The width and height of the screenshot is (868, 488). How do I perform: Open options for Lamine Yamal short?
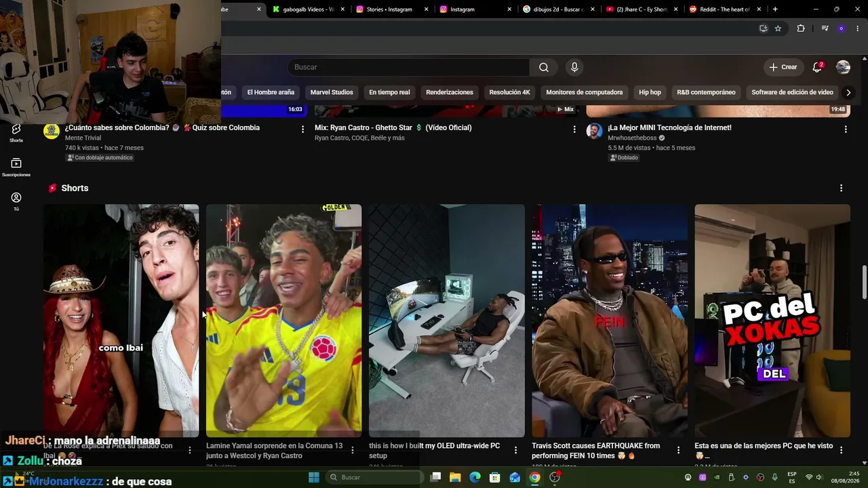coord(353,449)
